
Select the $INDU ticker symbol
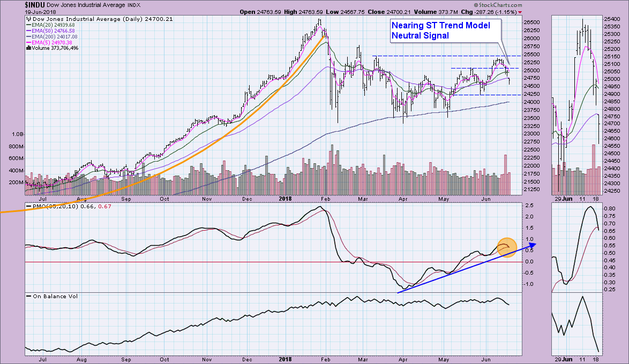34,5
